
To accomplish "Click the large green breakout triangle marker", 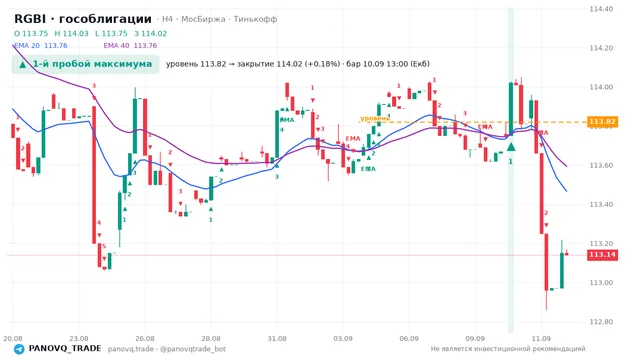I will tap(511, 147).
